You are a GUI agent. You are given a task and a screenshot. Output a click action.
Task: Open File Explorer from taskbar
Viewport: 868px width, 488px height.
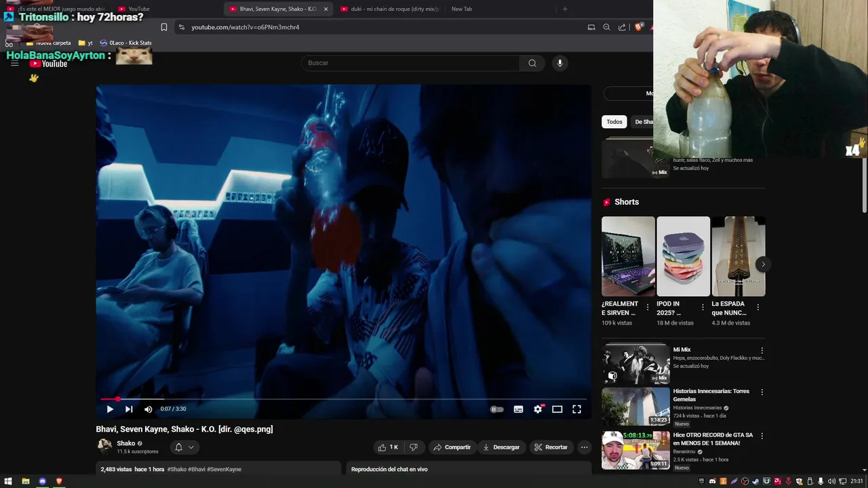[26, 481]
